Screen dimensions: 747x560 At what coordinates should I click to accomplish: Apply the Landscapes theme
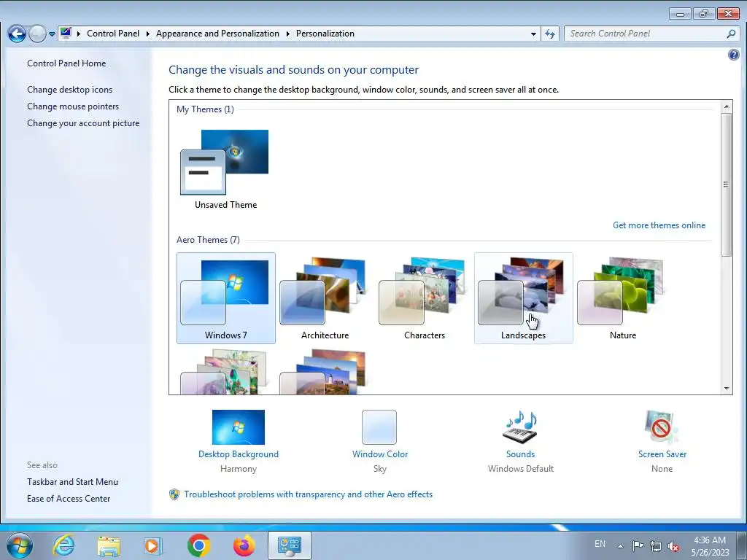pos(524,298)
